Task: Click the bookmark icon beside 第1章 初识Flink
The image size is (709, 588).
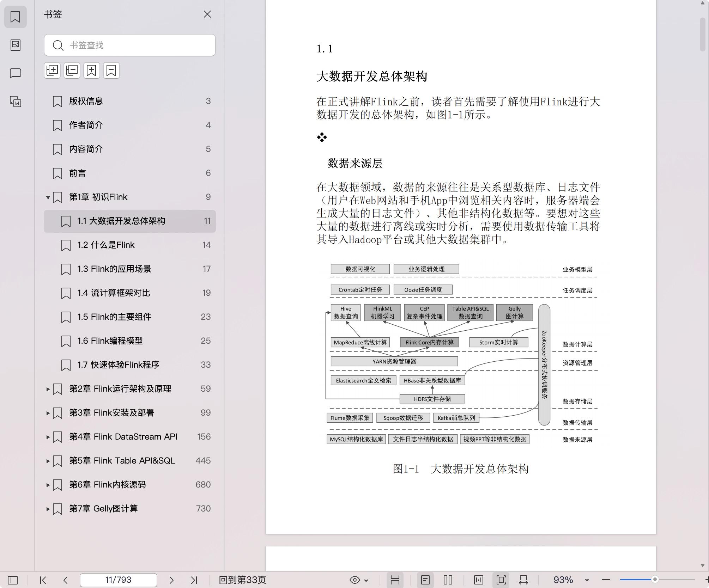Action: tap(57, 197)
